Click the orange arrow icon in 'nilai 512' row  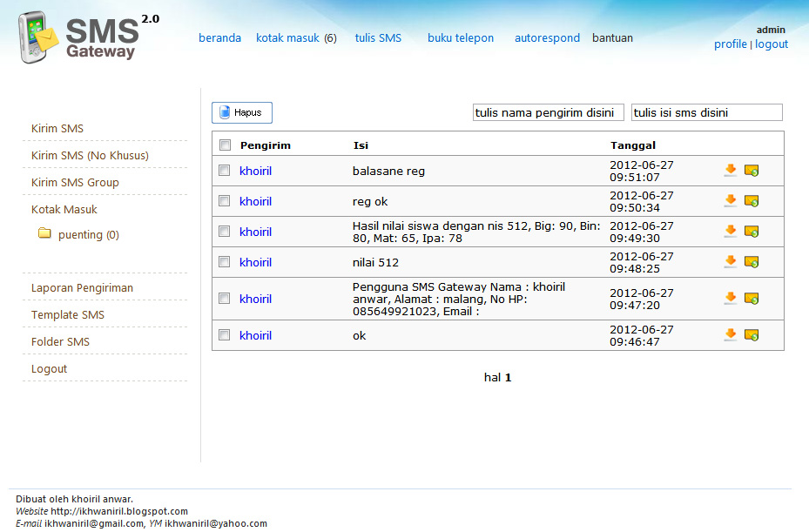pyautogui.click(x=730, y=262)
